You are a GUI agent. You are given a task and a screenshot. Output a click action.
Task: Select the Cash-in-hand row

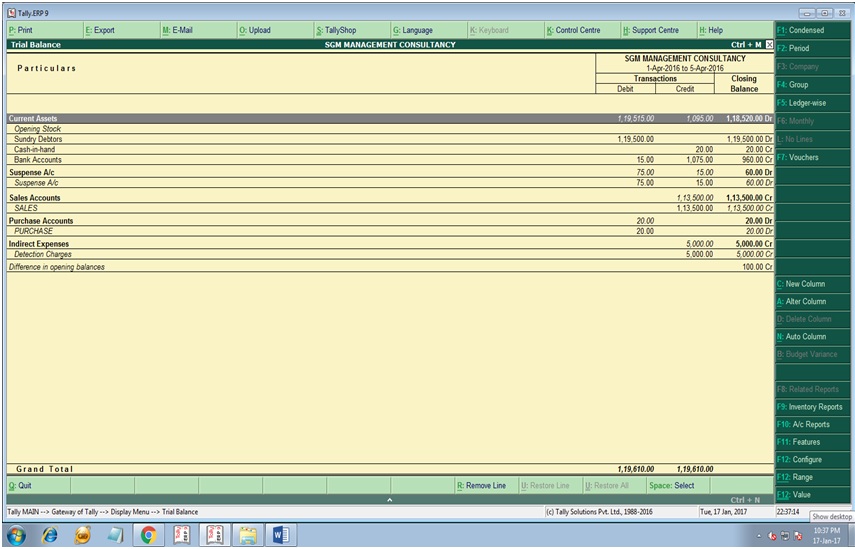point(390,149)
